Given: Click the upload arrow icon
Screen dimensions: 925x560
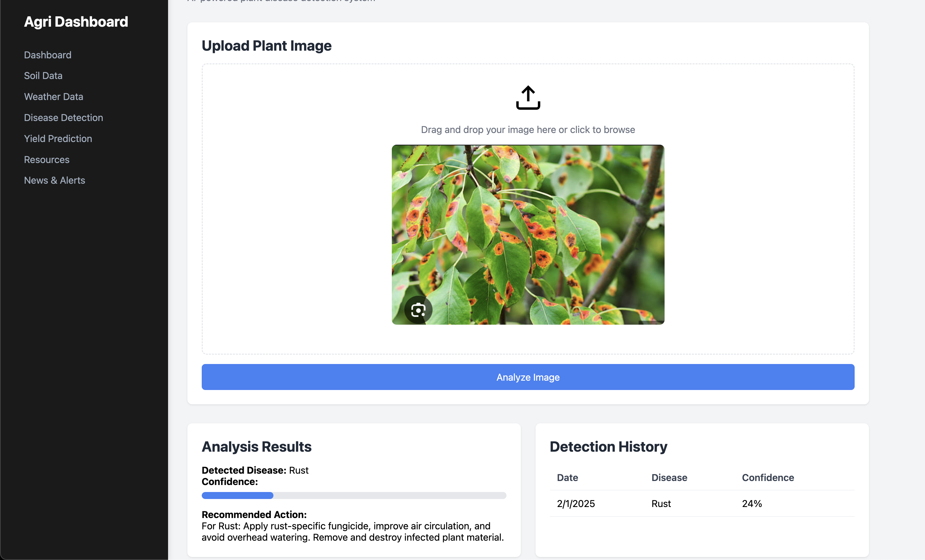Looking at the screenshot, I should [528, 98].
